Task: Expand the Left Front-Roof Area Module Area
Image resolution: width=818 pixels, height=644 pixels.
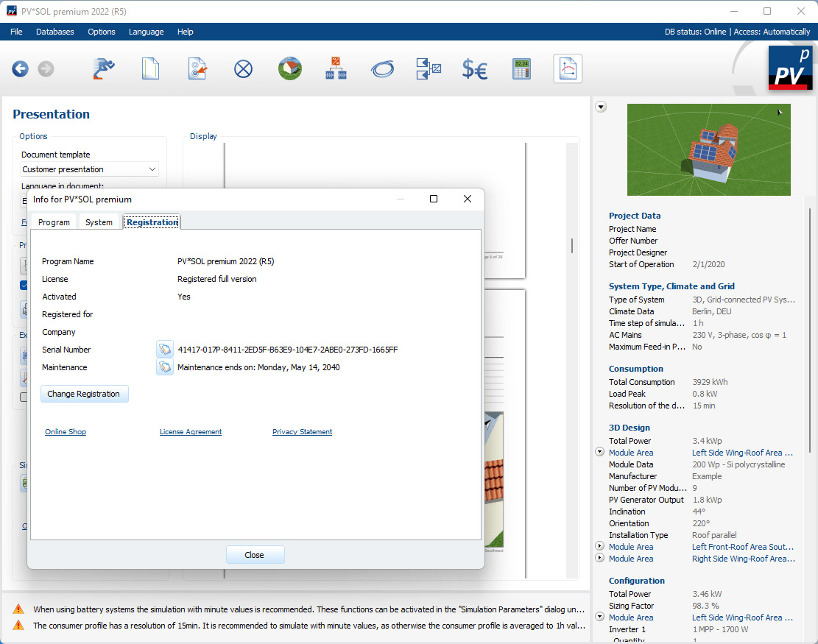Action: [x=600, y=547]
